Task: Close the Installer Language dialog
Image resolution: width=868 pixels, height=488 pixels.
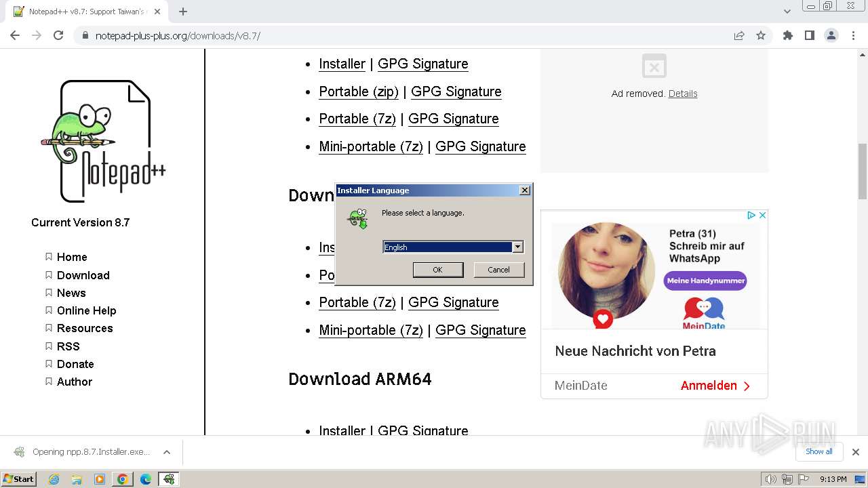Action: tap(525, 190)
